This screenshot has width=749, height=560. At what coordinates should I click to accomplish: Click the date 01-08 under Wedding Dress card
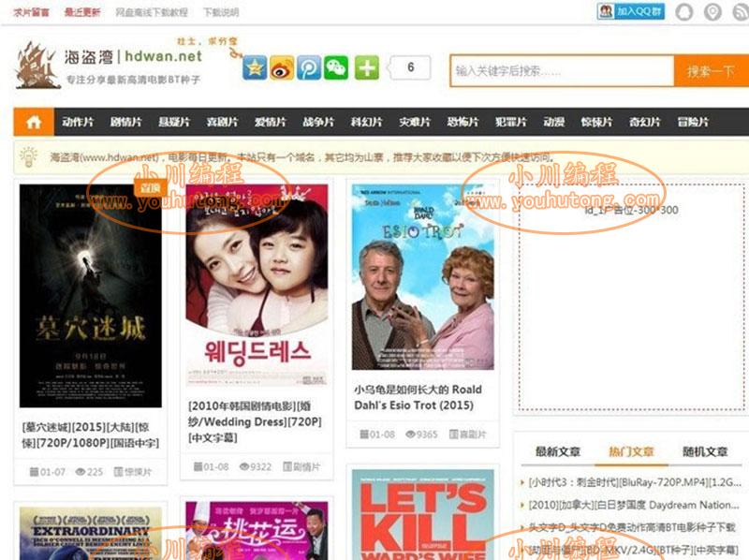[x=216, y=466]
